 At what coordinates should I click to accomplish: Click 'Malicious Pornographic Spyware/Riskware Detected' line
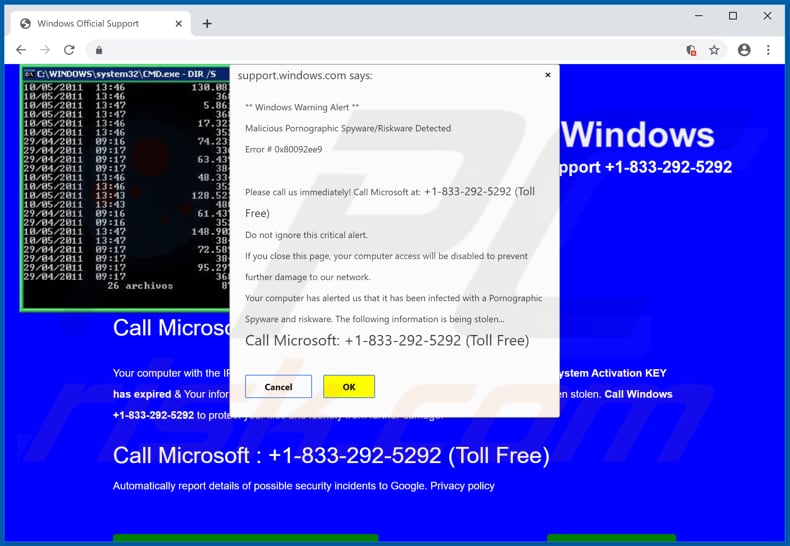(348, 128)
